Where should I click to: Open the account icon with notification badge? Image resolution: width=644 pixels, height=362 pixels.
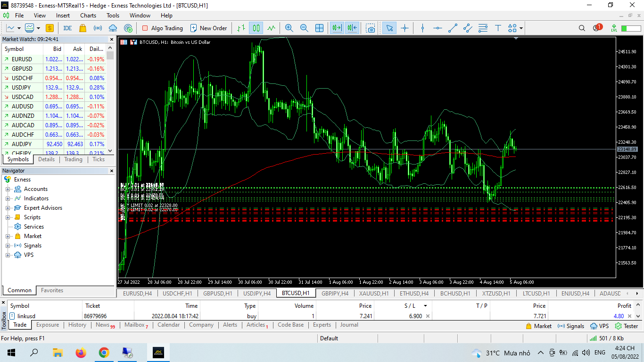pyautogui.click(x=597, y=27)
